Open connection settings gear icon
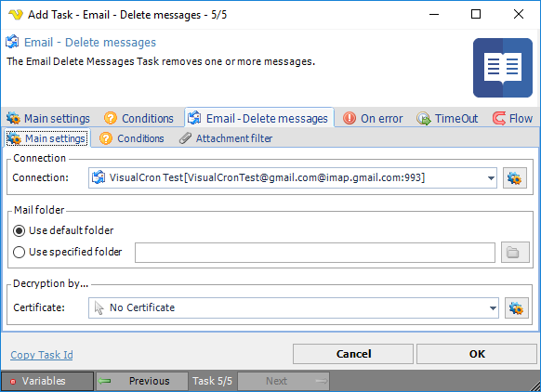 (514, 178)
